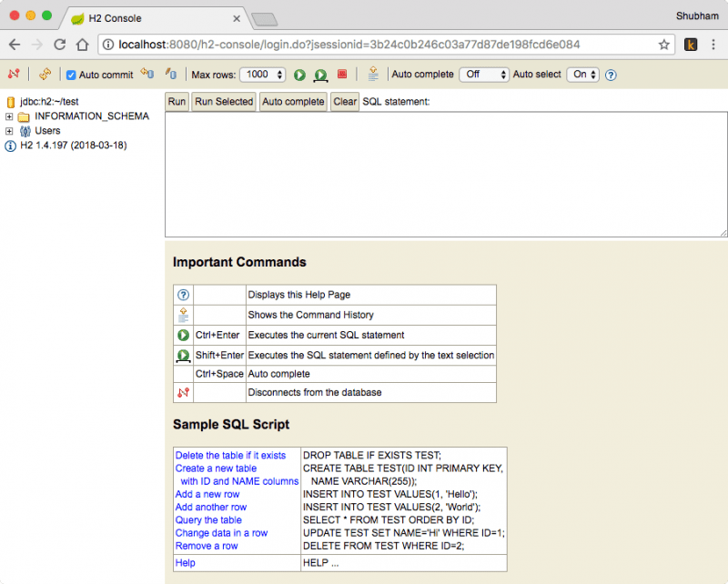
Task: Expand the INFORMATION_SCHEMA tree node
Action: [9, 116]
